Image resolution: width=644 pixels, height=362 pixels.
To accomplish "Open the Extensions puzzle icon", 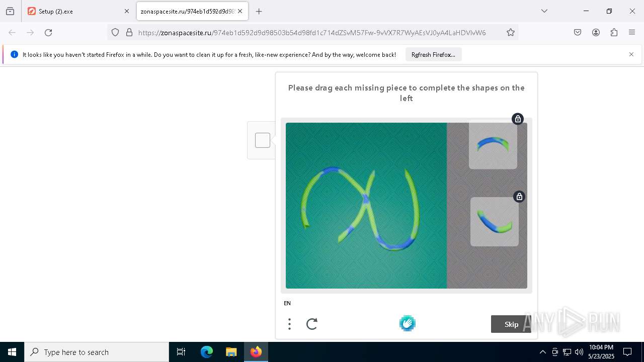I will tap(614, 33).
